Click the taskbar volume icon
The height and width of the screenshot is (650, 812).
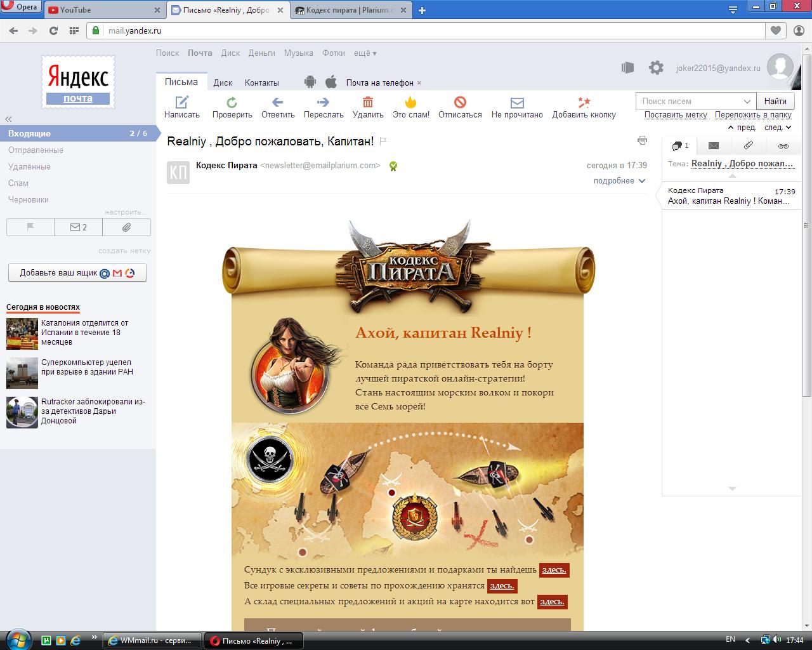(x=777, y=640)
